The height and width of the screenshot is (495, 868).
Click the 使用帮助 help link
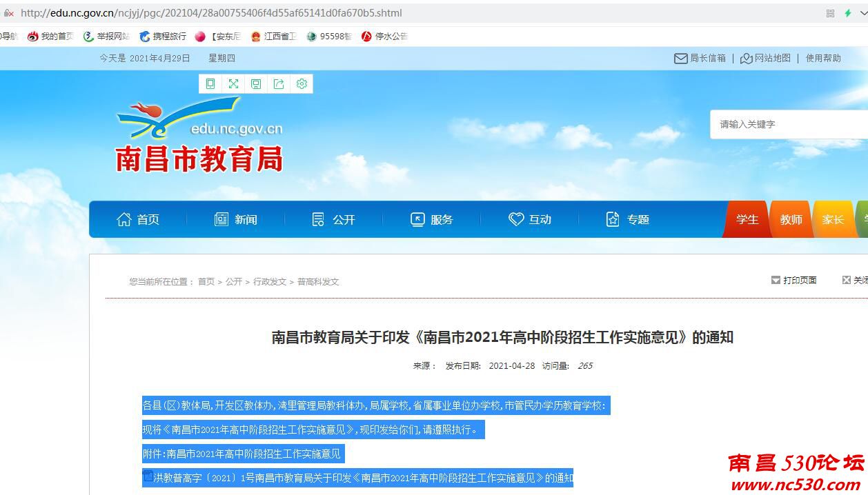[824, 58]
